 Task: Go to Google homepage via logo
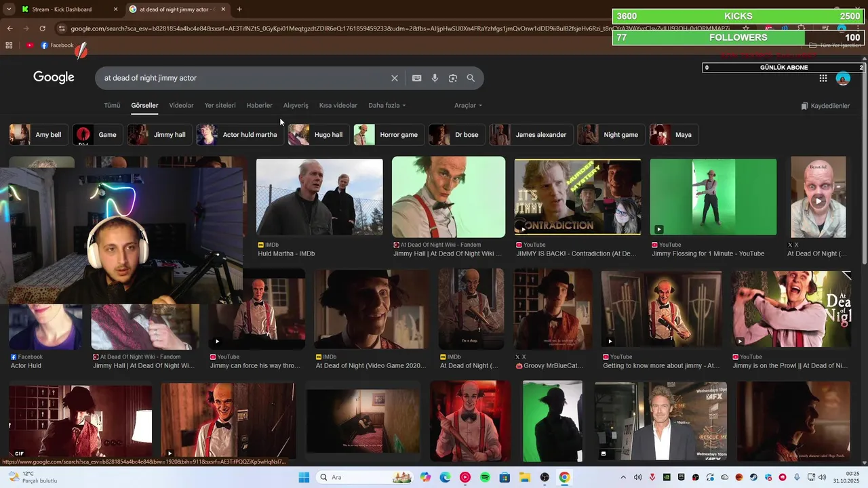(54, 77)
